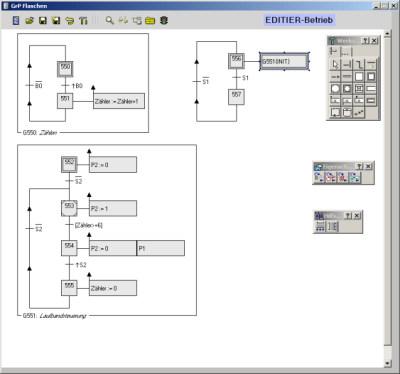Click the transition condition [Zähler>=6]
The image size is (400, 374).
[89, 225]
